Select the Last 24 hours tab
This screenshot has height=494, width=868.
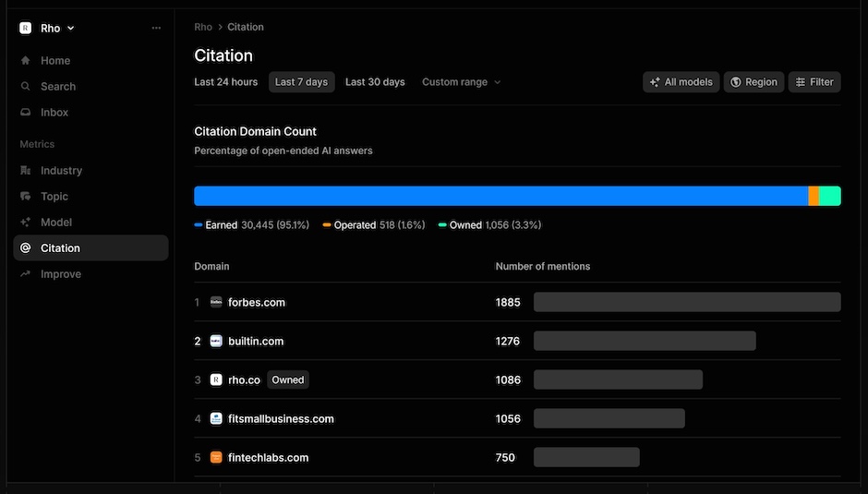point(226,82)
